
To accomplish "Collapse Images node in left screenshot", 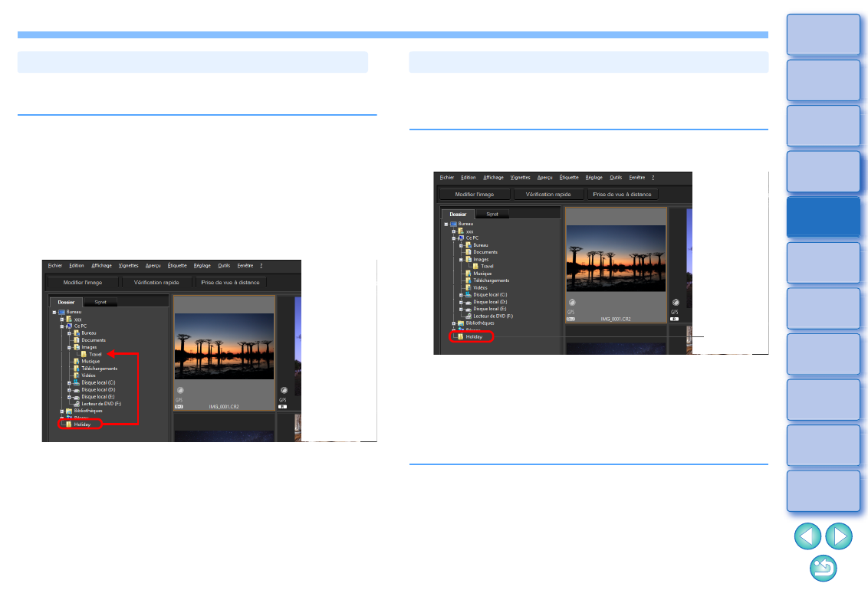I will pyautogui.click(x=69, y=348).
